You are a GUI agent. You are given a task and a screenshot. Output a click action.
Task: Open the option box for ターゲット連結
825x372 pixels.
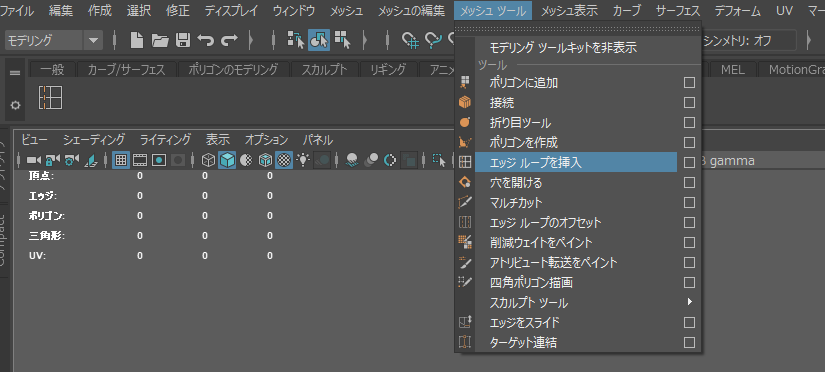pos(689,343)
